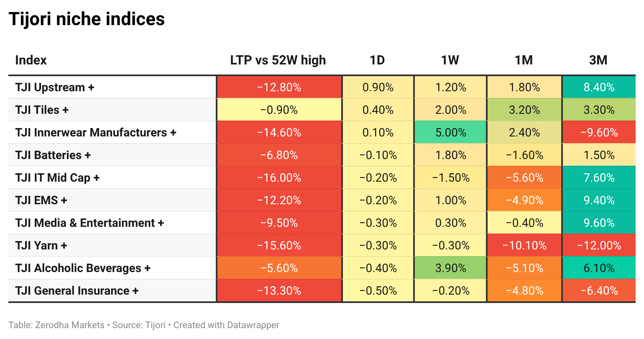Click TJI Media & Entertainment + label
Screen dimensions: 644x339
click(89, 223)
